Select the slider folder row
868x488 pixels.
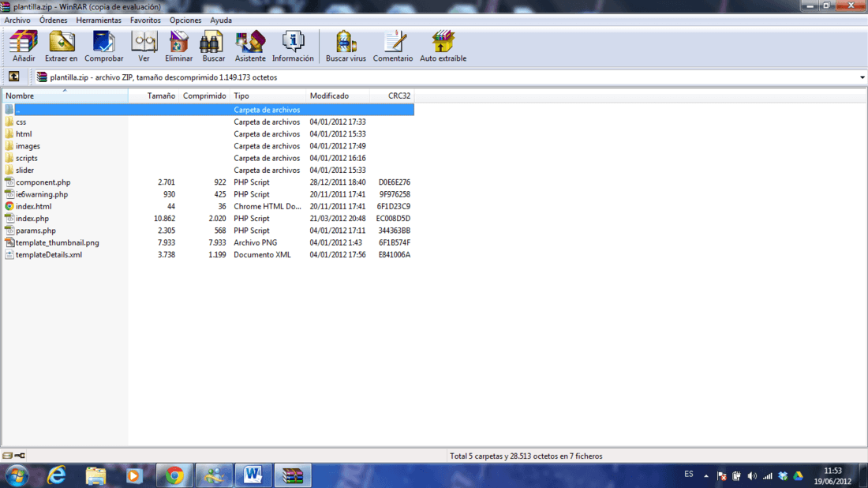[208, 170]
